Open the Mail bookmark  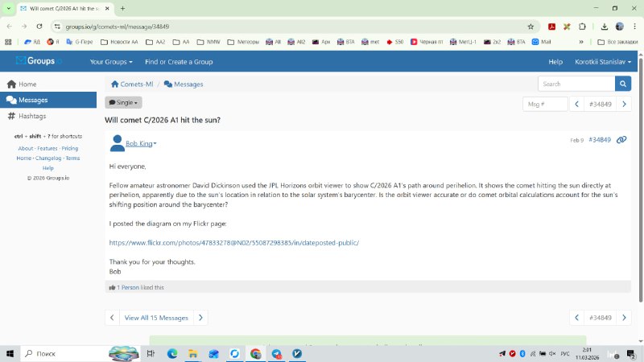click(541, 42)
